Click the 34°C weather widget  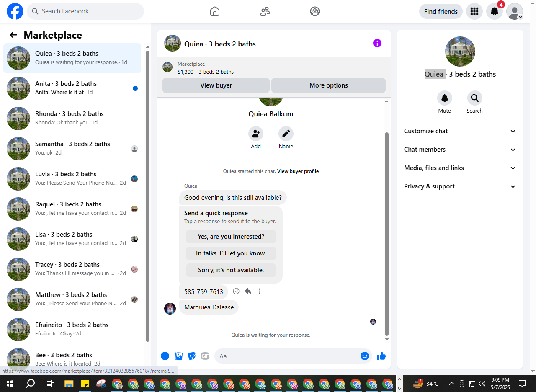[425, 383]
